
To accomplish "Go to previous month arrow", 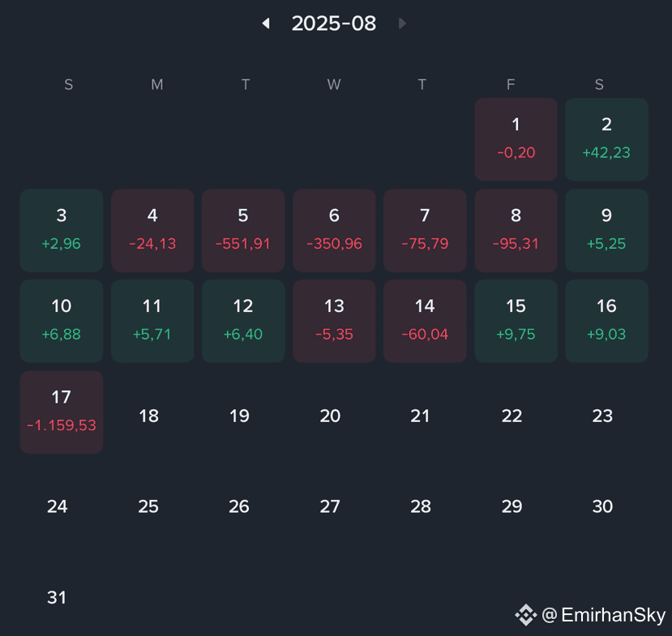I will point(266,23).
